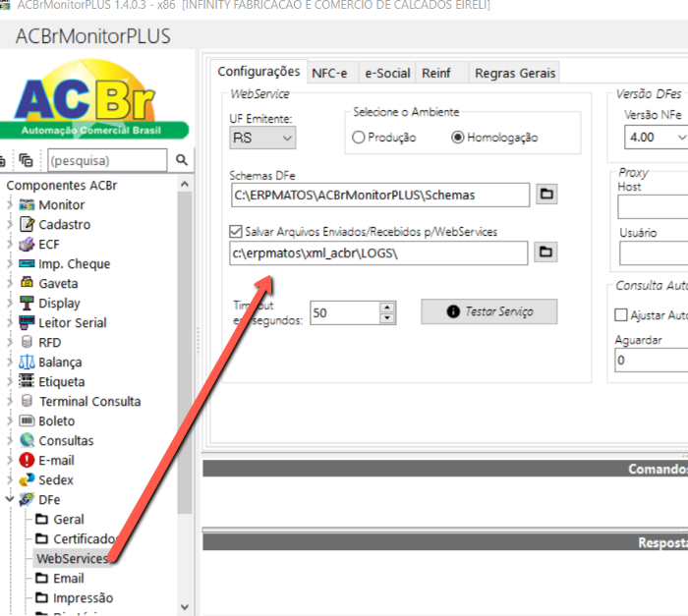Click the ECF printer icon
This screenshot has width=688, height=616.
click(x=27, y=244)
